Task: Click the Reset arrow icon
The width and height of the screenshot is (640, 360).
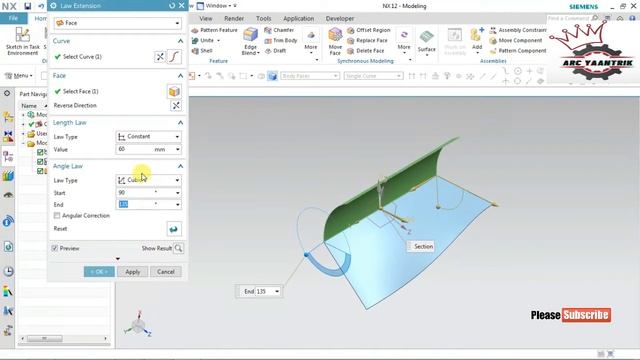Action: pyautogui.click(x=174, y=229)
